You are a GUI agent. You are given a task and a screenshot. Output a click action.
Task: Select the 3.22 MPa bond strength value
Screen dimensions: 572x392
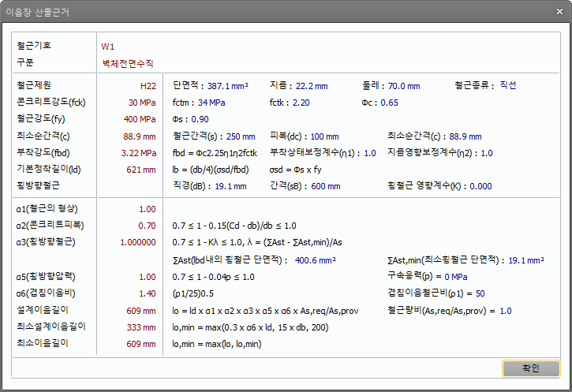(x=139, y=153)
